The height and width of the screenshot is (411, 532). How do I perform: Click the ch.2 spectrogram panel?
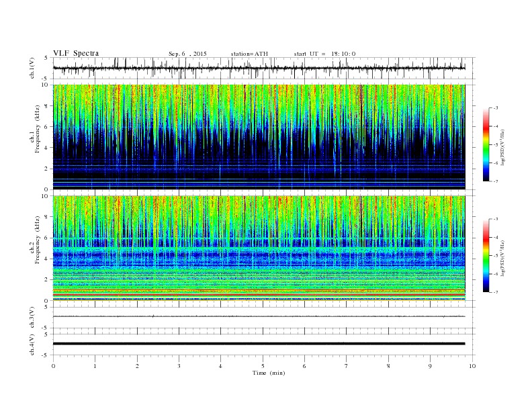click(x=259, y=248)
